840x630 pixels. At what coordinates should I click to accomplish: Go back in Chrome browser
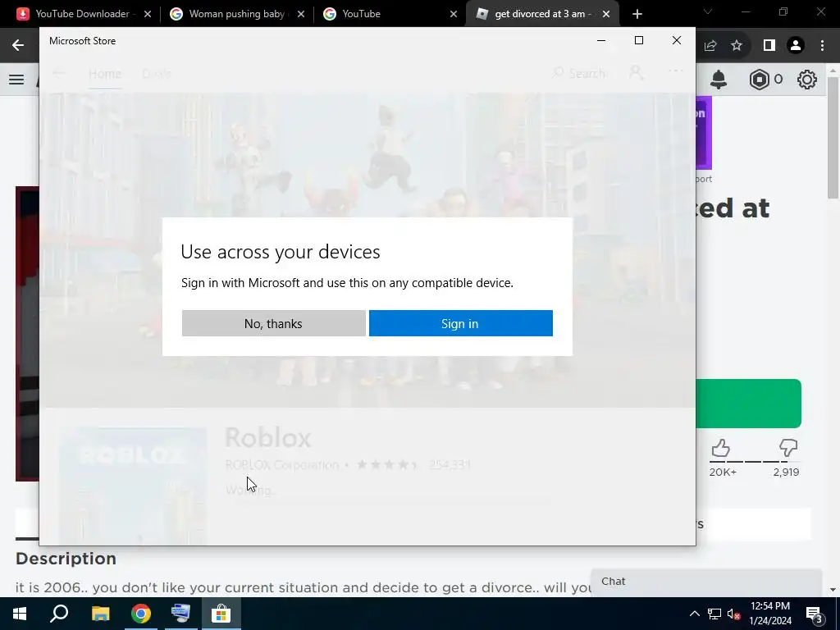click(x=18, y=46)
